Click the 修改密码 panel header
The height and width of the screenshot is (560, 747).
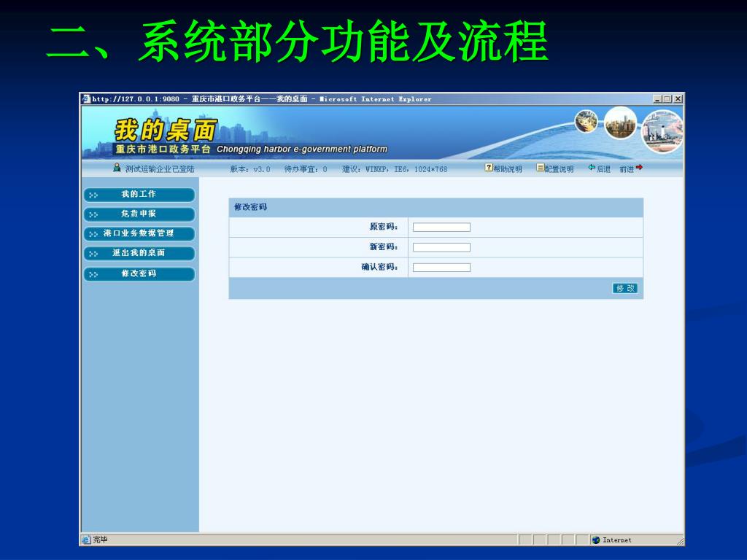(x=436, y=207)
